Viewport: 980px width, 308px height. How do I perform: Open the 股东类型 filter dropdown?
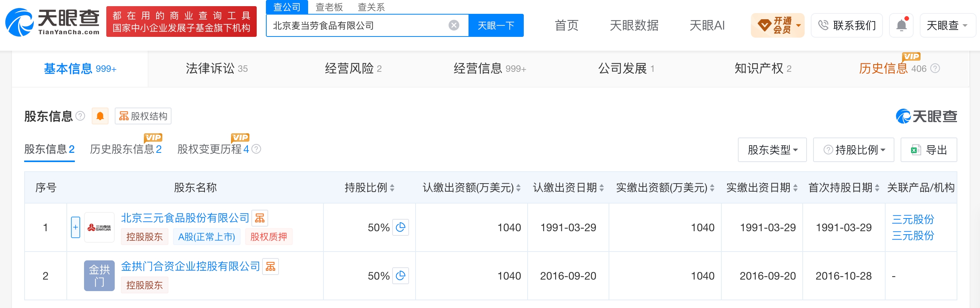tap(772, 150)
